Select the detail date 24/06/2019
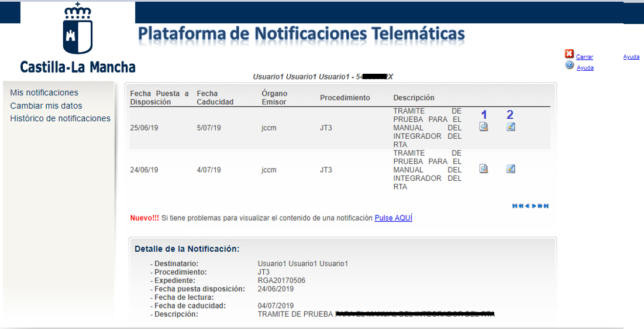The height and width of the screenshot is (329, 644). pyautogui.click(x=275, y=289)
